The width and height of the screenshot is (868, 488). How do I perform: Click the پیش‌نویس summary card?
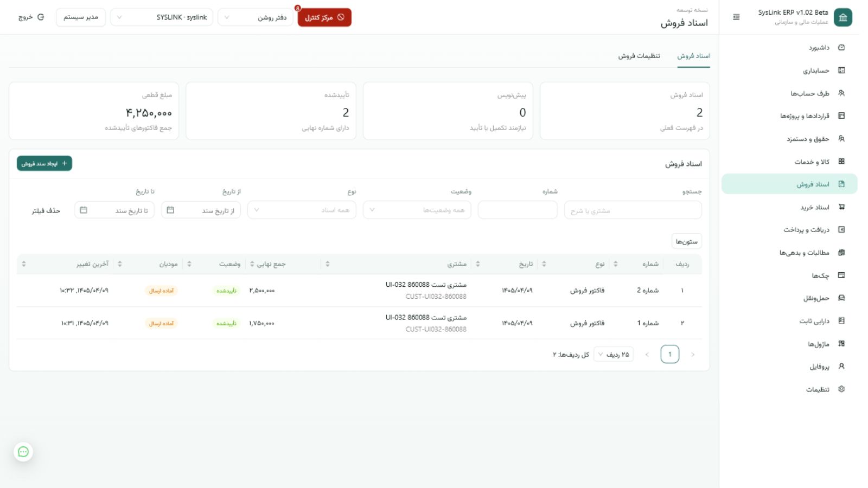448,111
